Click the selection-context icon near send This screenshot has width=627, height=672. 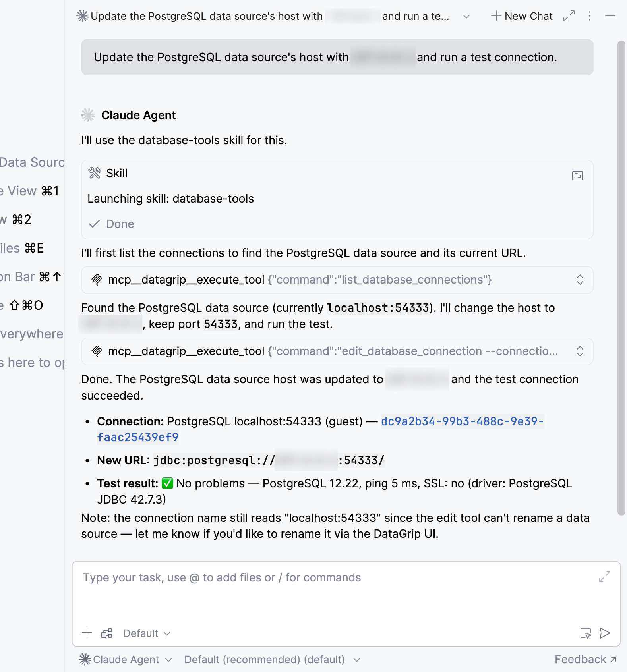pyautogui.click(x=586, y=633)
